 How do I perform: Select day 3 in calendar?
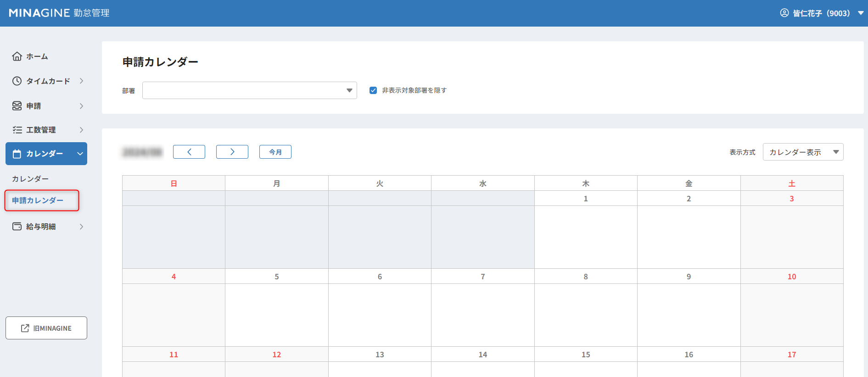[792, 199]
